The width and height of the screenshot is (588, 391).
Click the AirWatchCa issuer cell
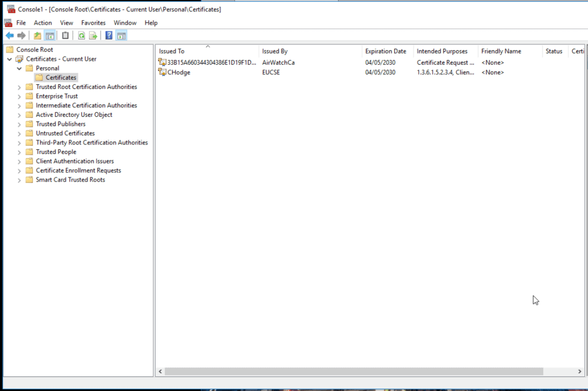(278, 63)
